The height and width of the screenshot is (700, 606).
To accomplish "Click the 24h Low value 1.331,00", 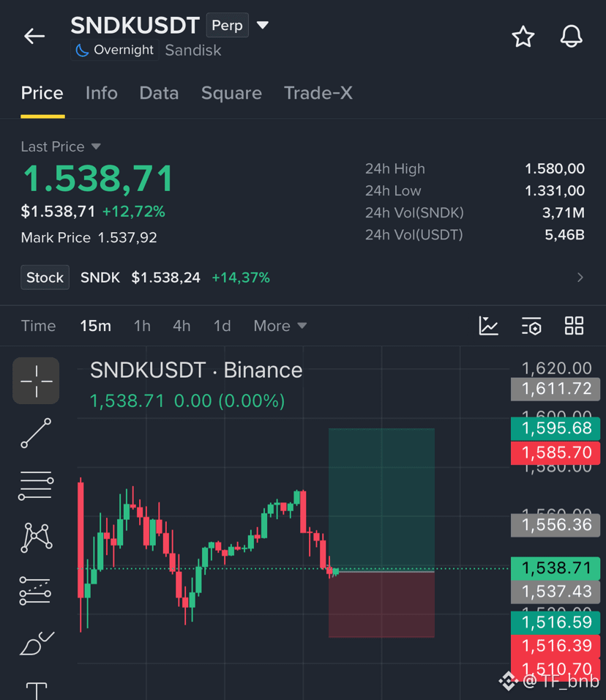I will [555, 190].
